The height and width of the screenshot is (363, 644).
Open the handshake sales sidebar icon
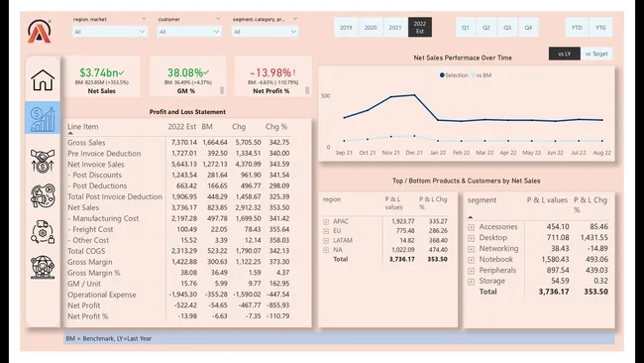43,161
